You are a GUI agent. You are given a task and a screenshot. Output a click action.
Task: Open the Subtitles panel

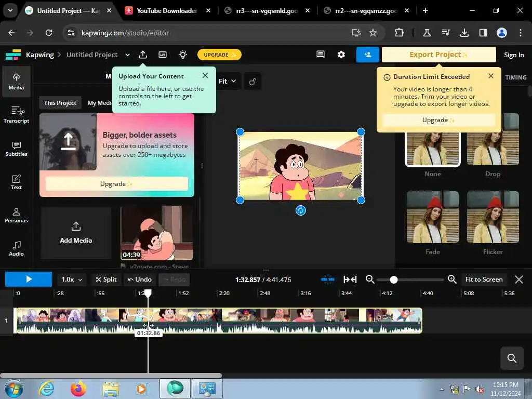coord(16,149)
